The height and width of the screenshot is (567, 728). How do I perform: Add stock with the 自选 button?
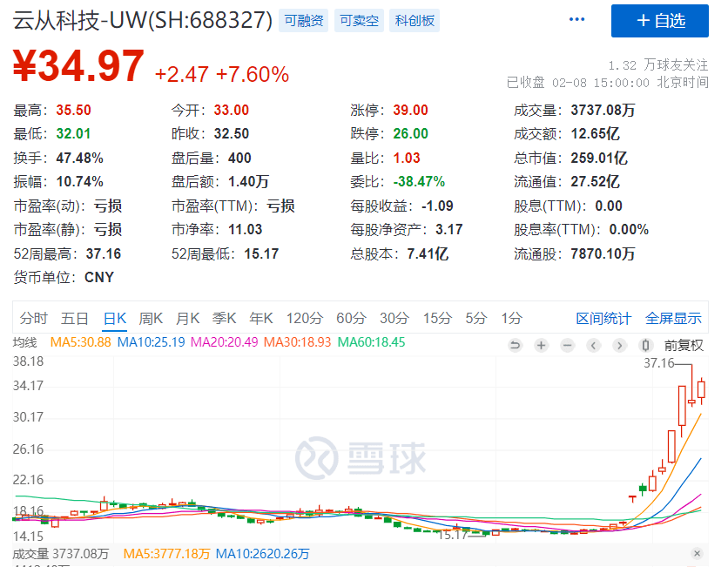pyautogui.click(x=660, y=21)
